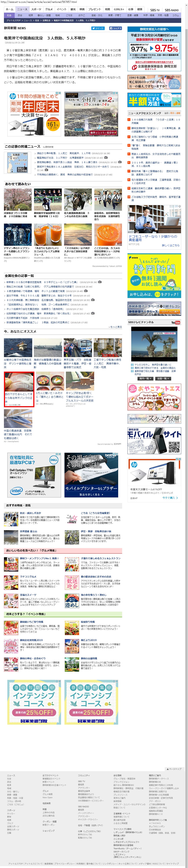The image size is (188, 868).
Task: Open the 港めし feature thumbnail
Action: pos(71,601)
